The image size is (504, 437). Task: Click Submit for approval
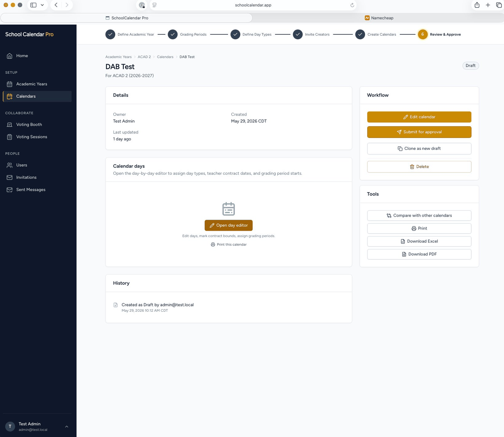point(419,132)
